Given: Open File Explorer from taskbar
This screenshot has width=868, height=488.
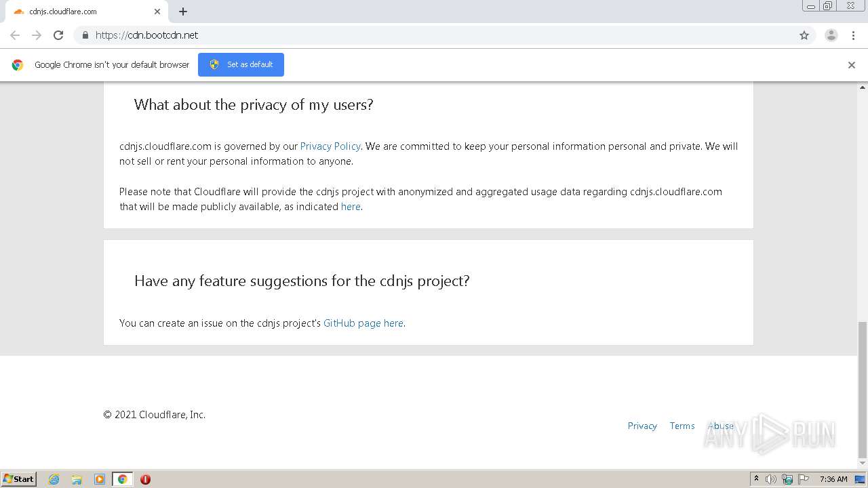Looking at the screenshot, I should click(77, 479).
